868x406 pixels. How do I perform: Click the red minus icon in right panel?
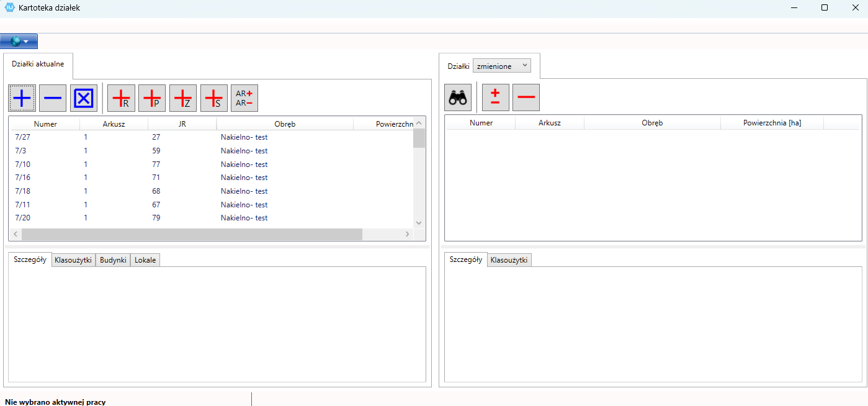(526, 97)
